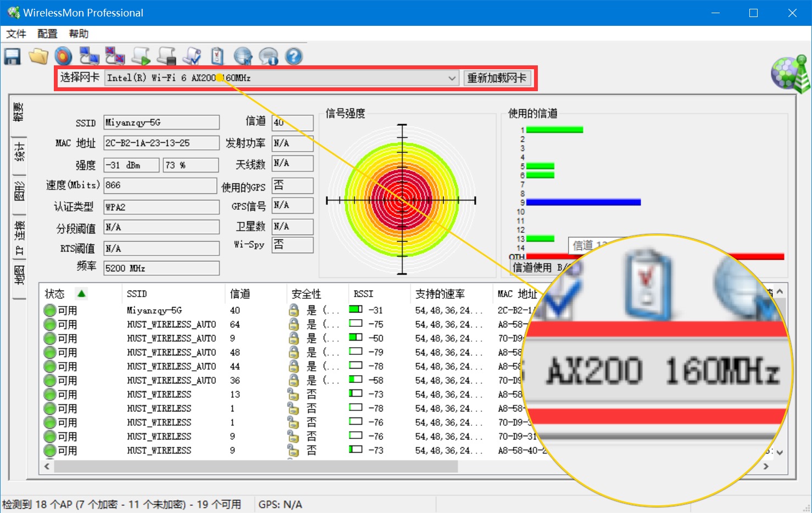The image size is (812, 513).
Task: Sort the list by 支持的速率 column header
Action: (440, 294)
